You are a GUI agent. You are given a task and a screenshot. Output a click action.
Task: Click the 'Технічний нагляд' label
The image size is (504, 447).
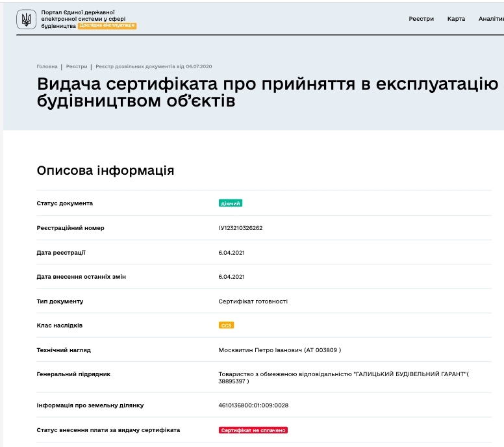(64, 350)
